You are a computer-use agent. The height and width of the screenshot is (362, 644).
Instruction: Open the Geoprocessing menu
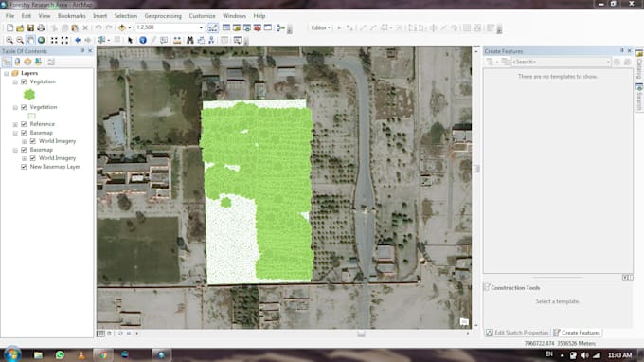click(x=163, y=16)
